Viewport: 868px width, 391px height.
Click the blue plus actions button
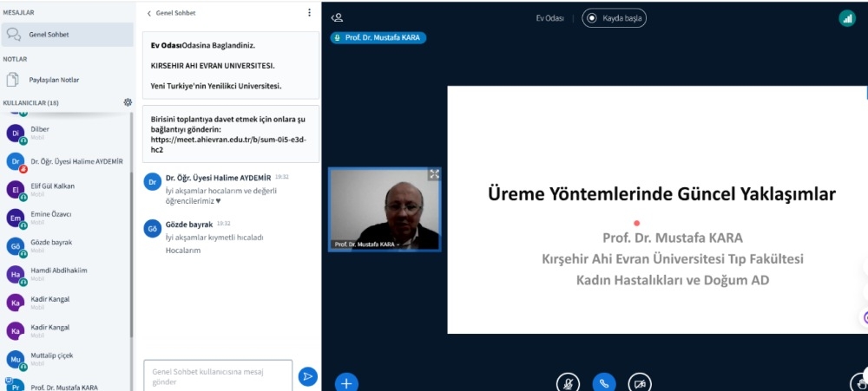pos(346,381)
